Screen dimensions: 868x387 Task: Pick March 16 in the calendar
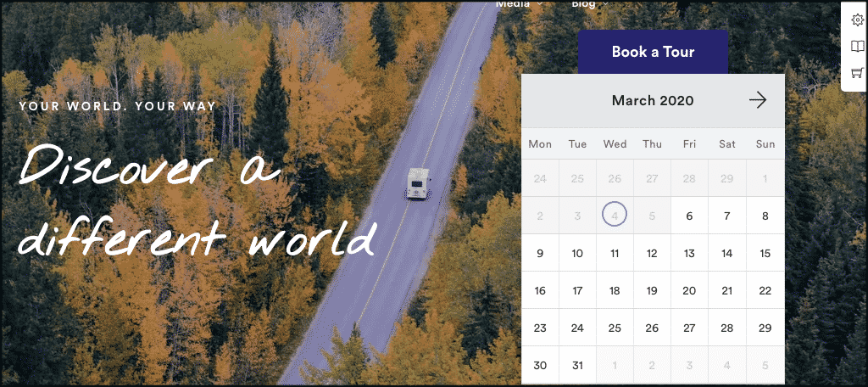[540, 290]
